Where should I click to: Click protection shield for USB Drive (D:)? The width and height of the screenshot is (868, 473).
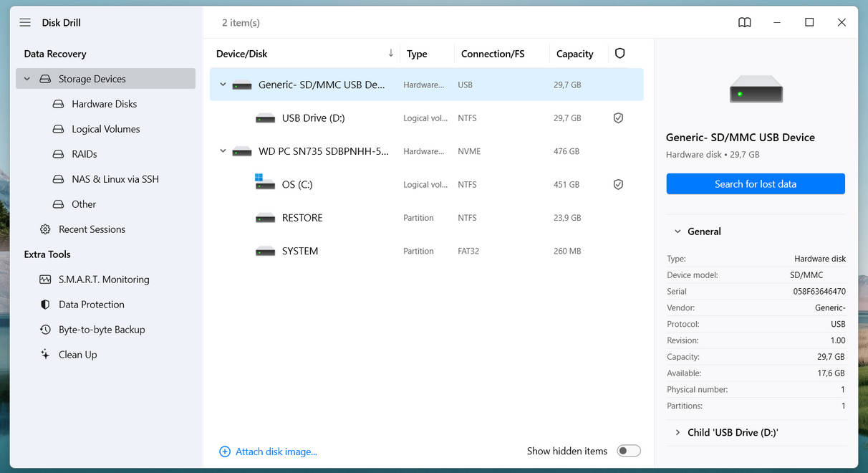(618, 118)
